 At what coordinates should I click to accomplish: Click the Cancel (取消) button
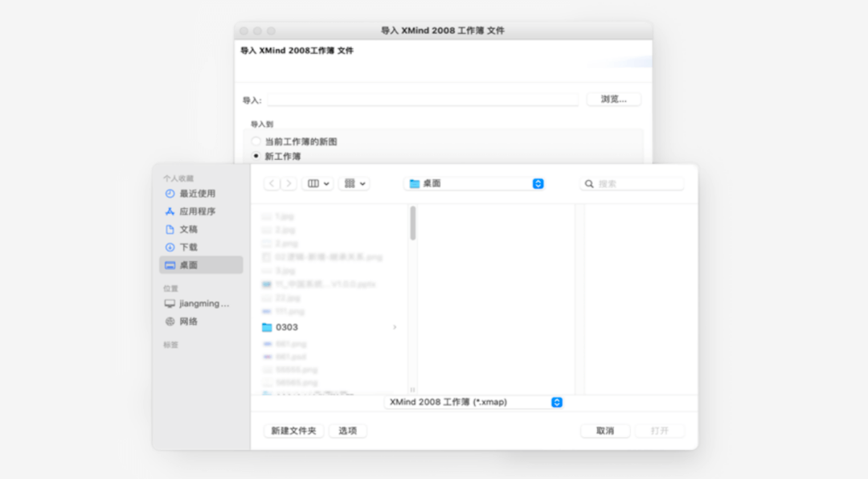pyautogui.click(x=605, y=431)
